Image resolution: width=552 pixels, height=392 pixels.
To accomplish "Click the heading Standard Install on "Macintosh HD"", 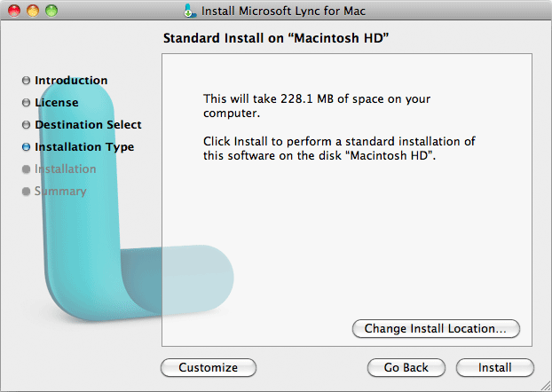I will [276, 38].
